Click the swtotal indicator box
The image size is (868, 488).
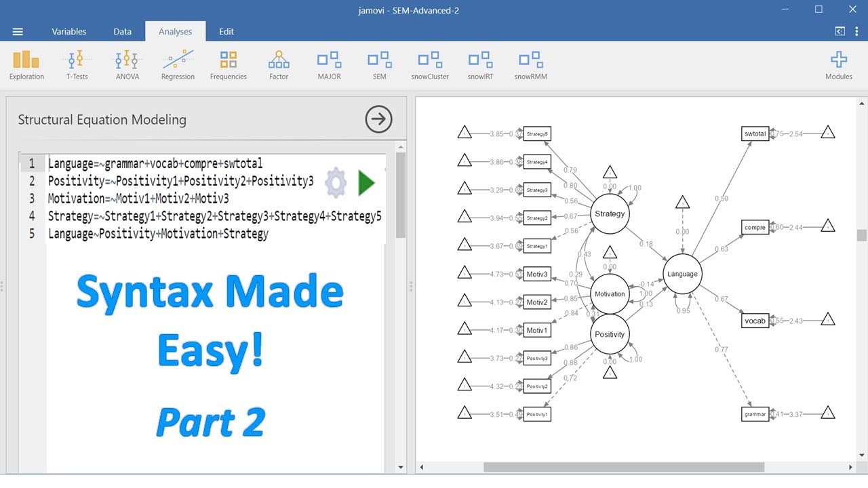coord(755,134)
